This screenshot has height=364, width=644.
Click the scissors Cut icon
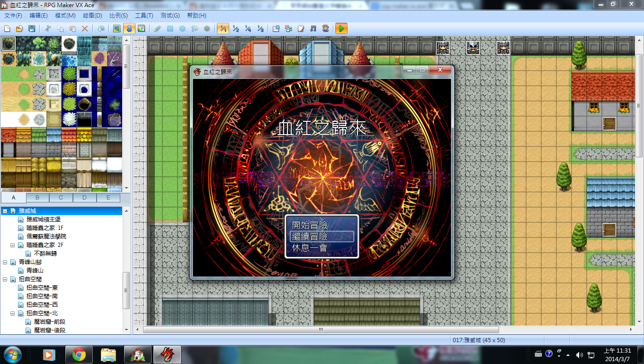[48, 28]
